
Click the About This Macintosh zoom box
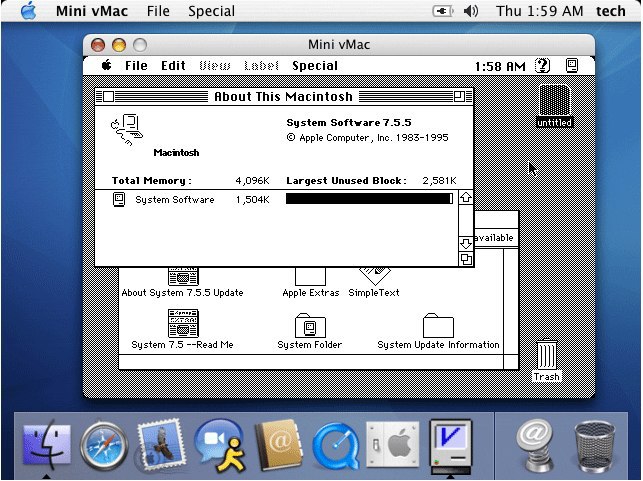pos(459,96)
